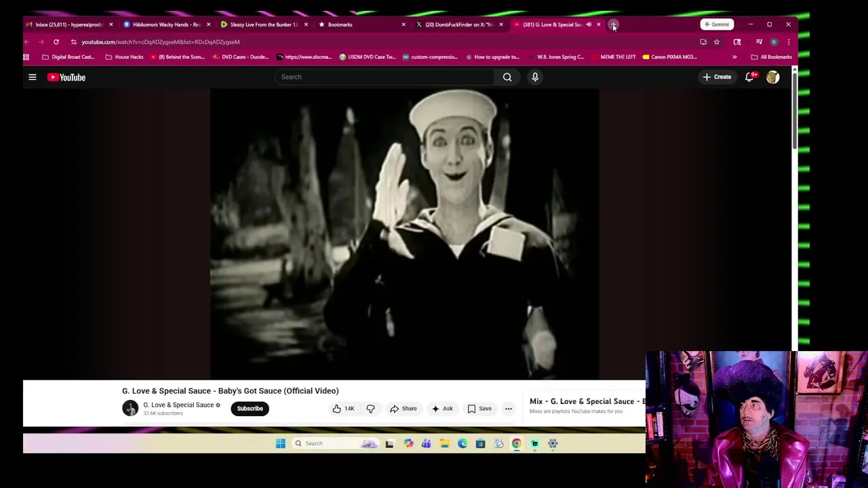Open USDM DVD Case bookmark
Image resolution: width=868 pixels, height=488 pixels.
(367, 57)
